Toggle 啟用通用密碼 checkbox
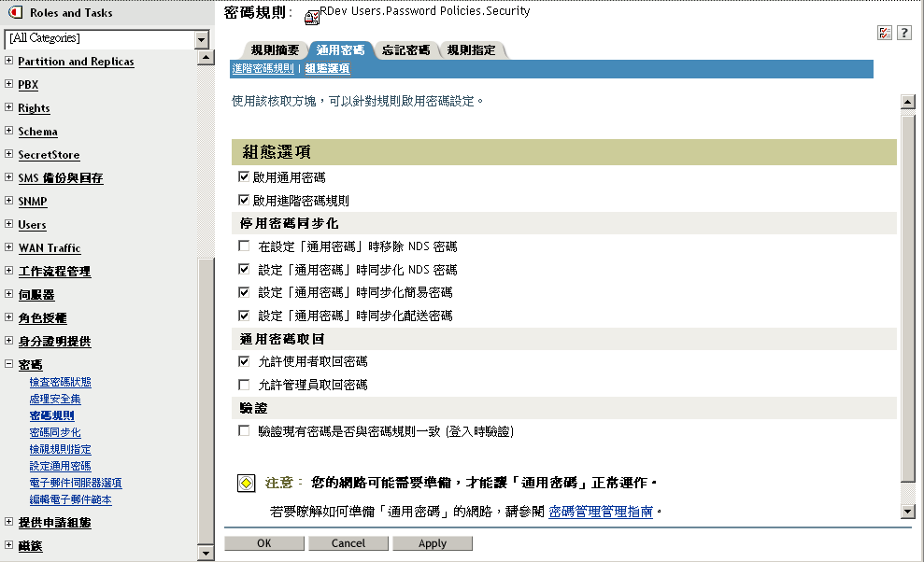Viewport: 924px width, 562px height. 243,176
